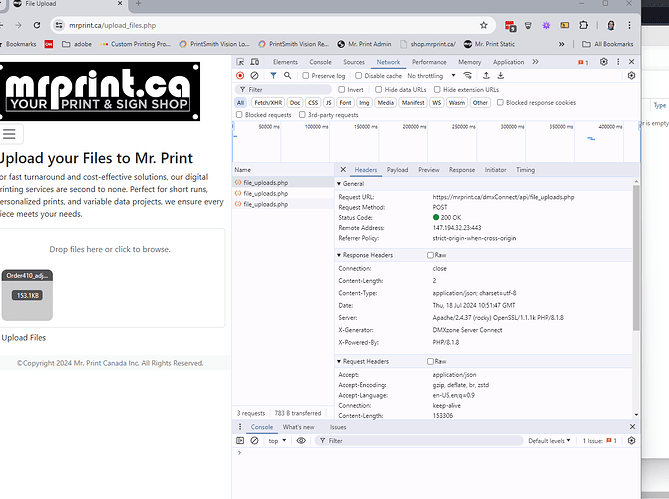
Task: Open the No throttling dropdown
Action: click(x=431, y=75)
